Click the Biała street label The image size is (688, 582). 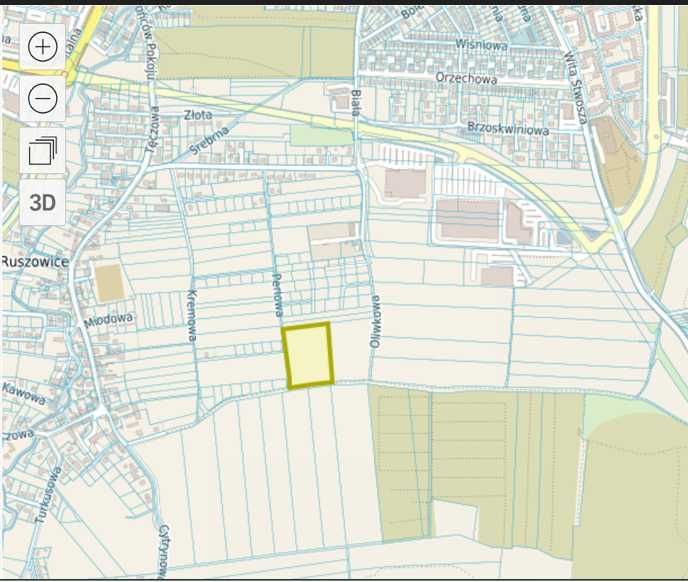(356, 102)
